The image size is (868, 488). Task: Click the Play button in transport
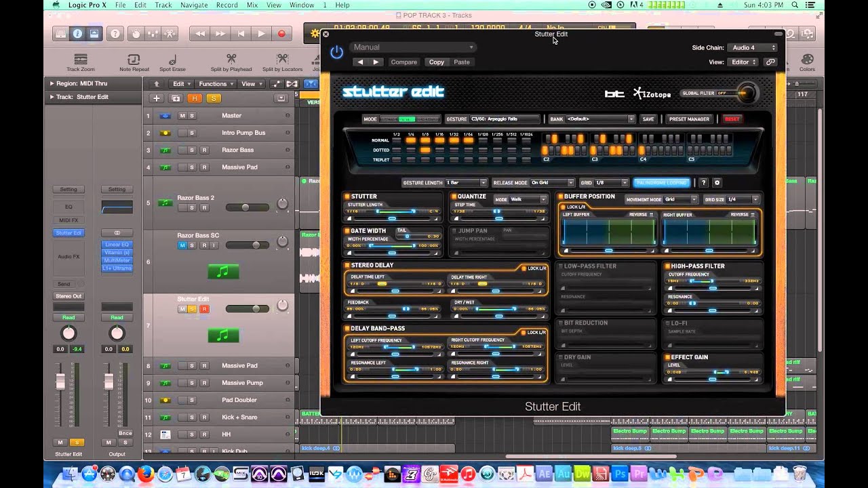pos(261,33)
